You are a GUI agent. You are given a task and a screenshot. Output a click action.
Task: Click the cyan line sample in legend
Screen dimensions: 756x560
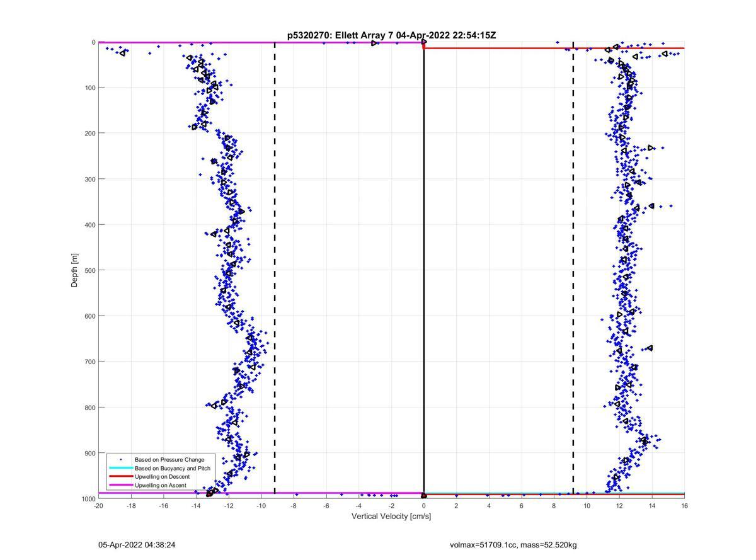[120, 469]
